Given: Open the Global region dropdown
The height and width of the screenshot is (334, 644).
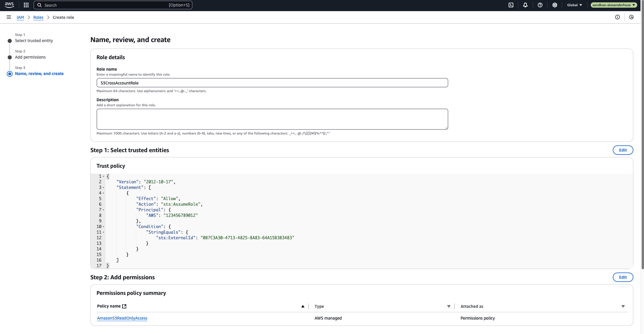Looking at the screenshot, I should click(x=575, y=5).
